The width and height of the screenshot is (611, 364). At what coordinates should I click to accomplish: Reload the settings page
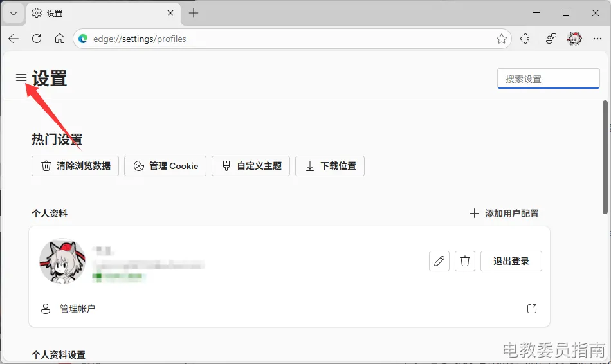click(x=37, y=39)
